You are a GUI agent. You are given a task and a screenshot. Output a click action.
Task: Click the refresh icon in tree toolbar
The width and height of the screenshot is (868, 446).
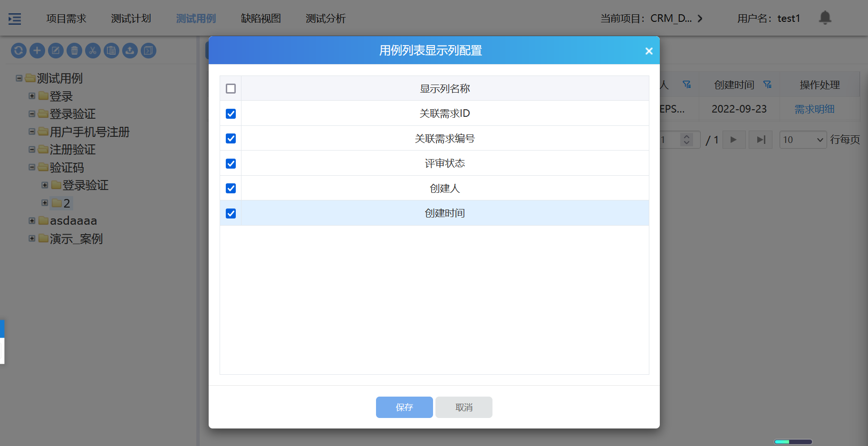point(19,50)
